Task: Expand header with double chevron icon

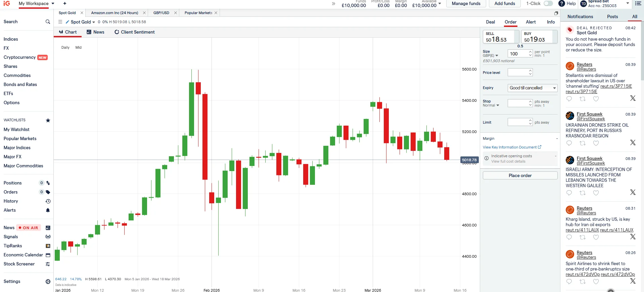Action: 333,4
